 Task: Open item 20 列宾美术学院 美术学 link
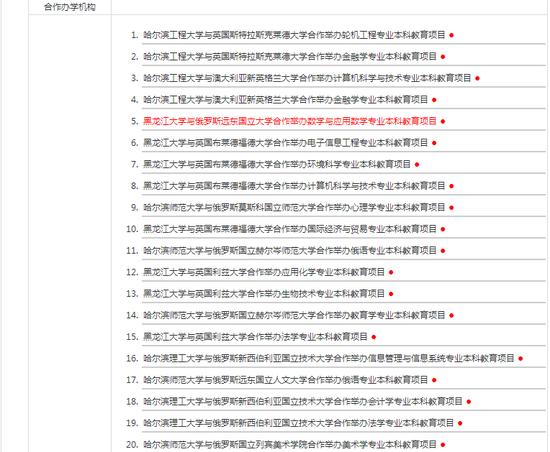tap(290, 445)
